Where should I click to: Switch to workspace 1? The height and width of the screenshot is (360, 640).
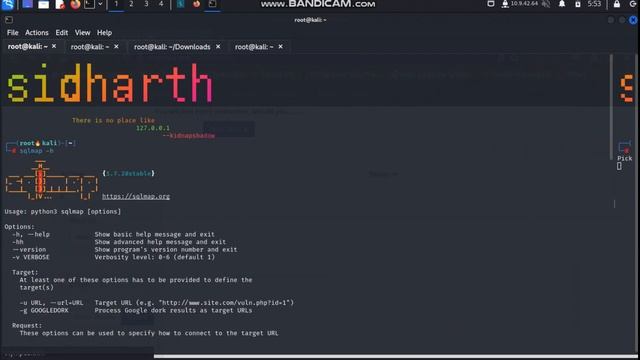(x=116, y=4)
